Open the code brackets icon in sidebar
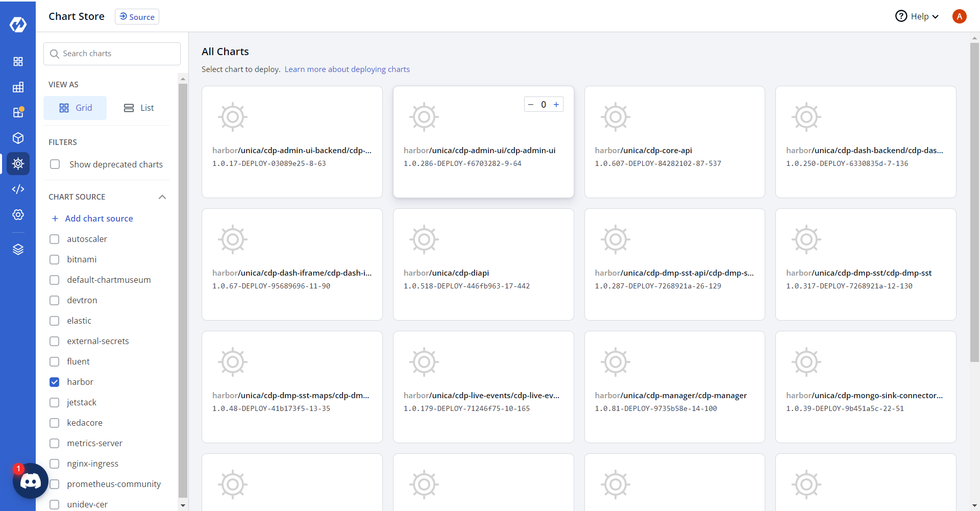 click(x=18, y=189)
